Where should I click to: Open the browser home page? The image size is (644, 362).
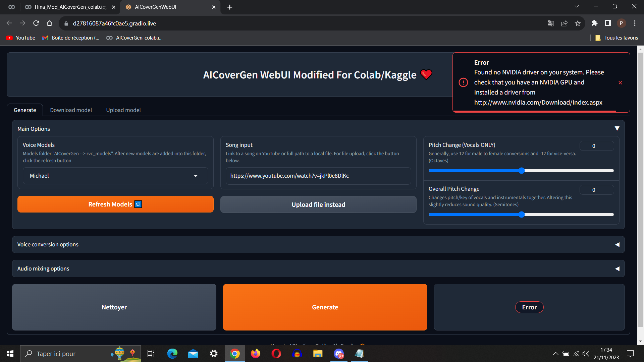pyautogui.click(x=50, y=23)
